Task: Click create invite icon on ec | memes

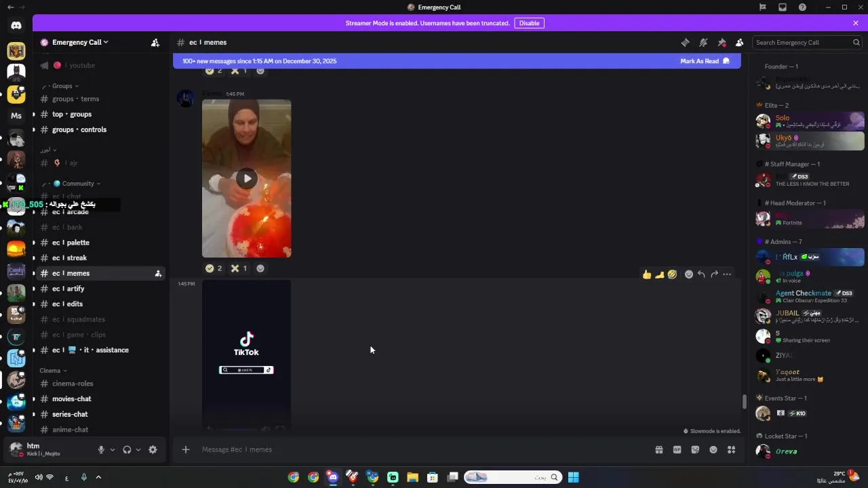Action: (x=158, y=274)
